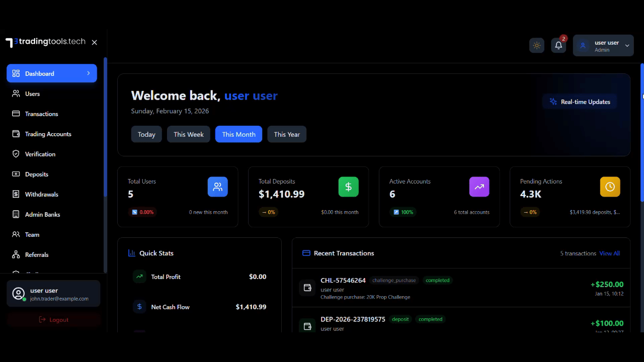
Task: Close the sidebar with the X icon
Action: (x=95, y=43)
